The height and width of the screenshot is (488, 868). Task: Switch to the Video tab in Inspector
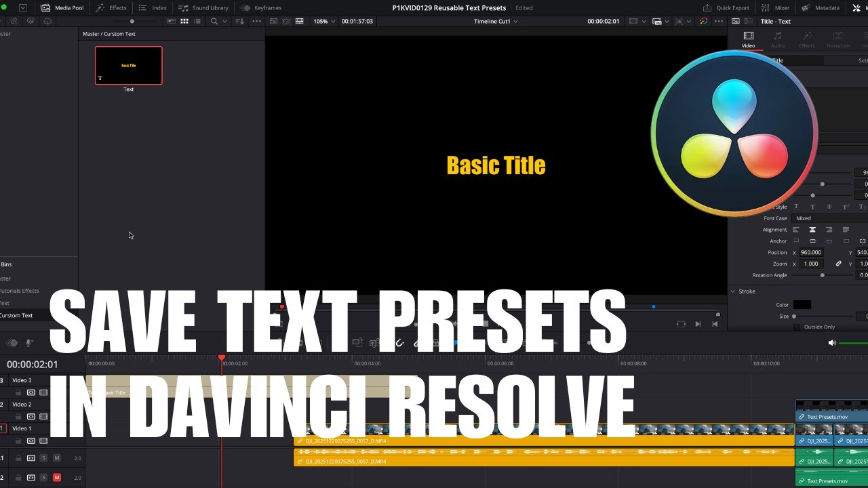click(x=748, y=39)
